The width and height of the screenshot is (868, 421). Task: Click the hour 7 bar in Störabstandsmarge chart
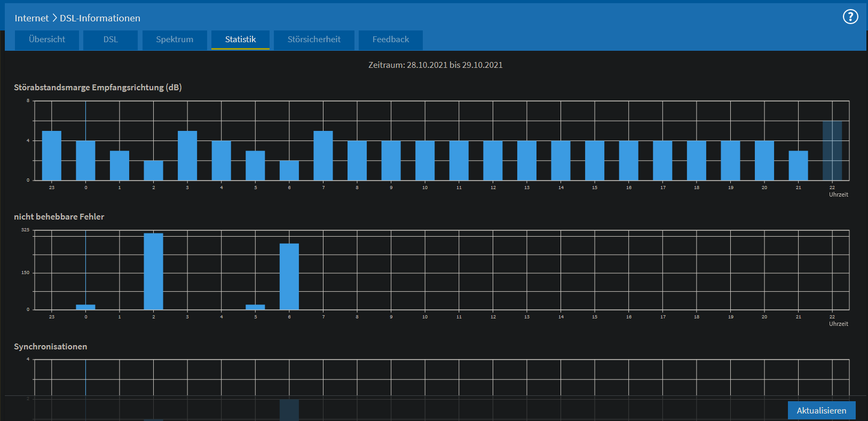[323, 155]
